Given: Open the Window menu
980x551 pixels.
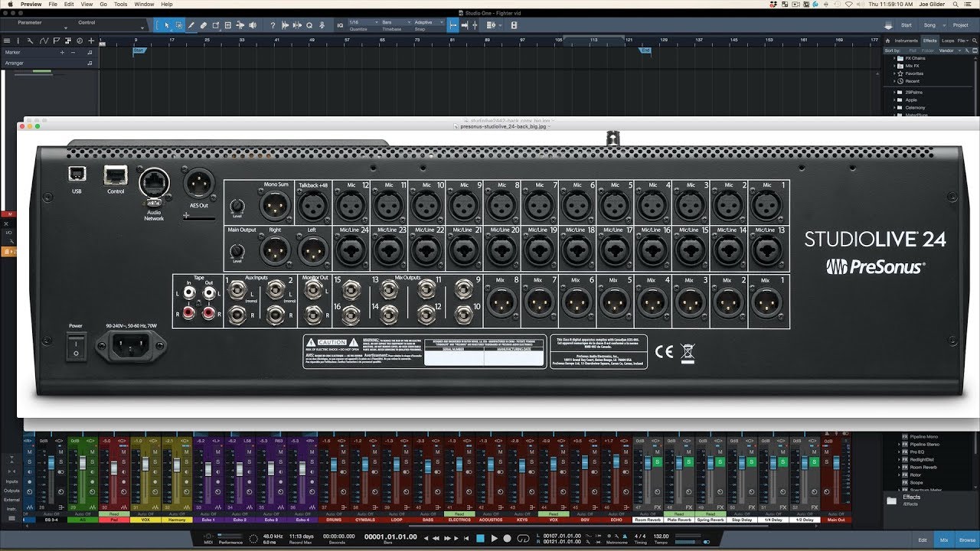Looking at the screenshot, I should pos(144,4).
